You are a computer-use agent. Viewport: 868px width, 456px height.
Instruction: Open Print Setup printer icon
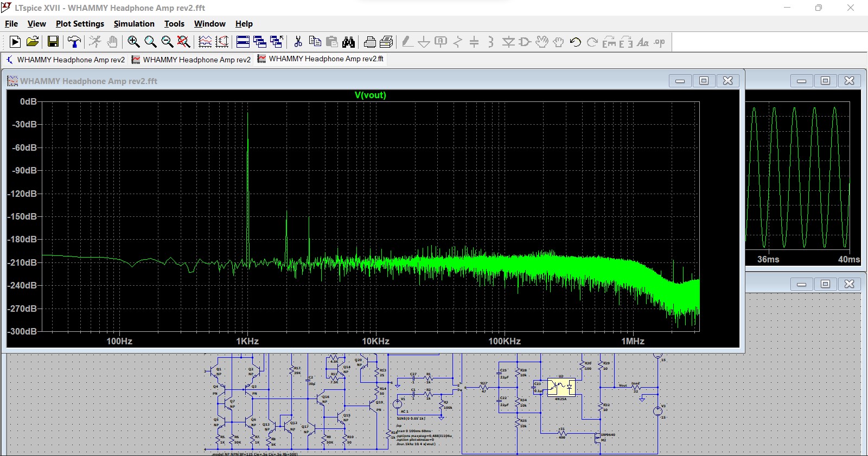click(x=370, y=42)
